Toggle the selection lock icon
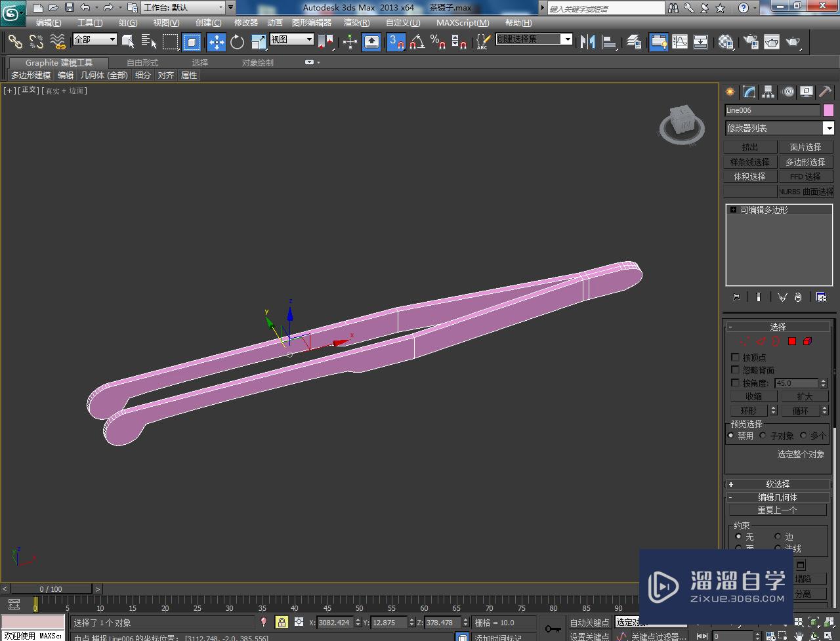 282,622
